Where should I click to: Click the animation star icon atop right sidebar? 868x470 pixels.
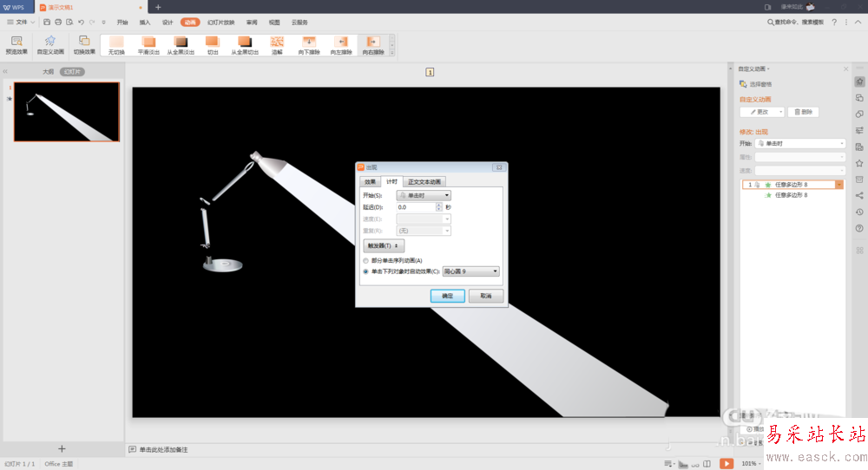859,82
